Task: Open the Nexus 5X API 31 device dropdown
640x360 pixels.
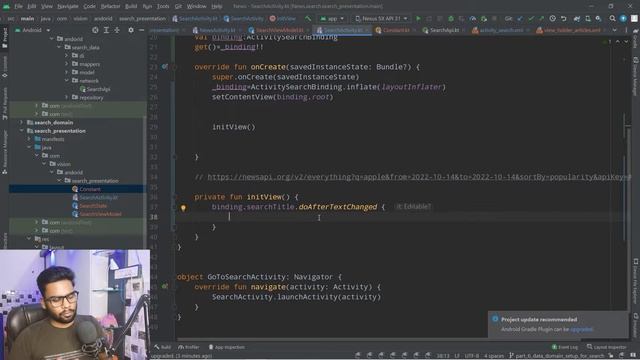Action: pos(381,18)
